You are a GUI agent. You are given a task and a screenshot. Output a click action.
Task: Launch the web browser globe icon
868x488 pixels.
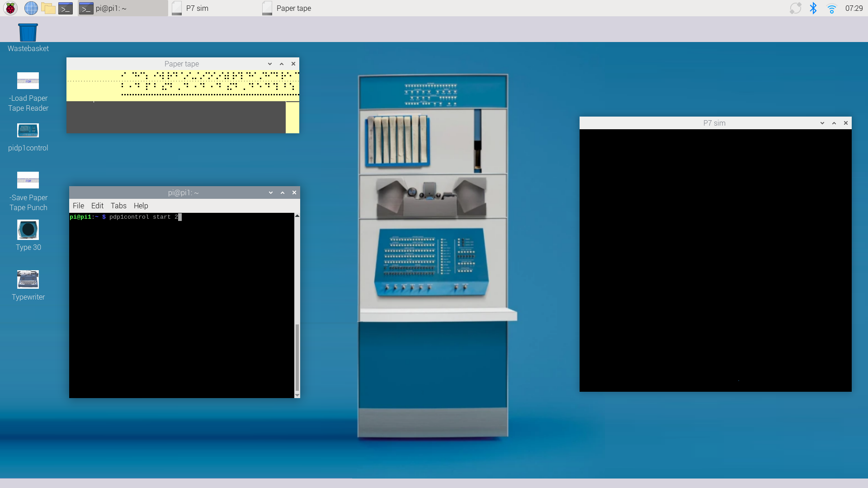tap(31, 8)
